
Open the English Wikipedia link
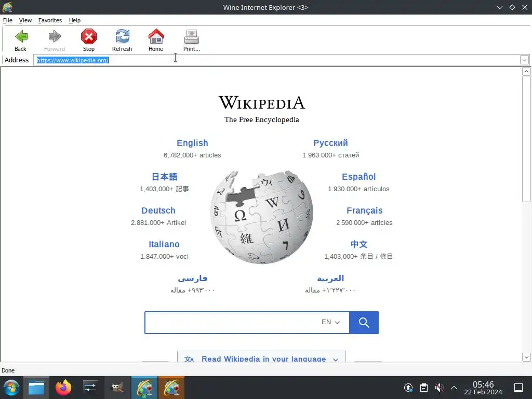192,143
